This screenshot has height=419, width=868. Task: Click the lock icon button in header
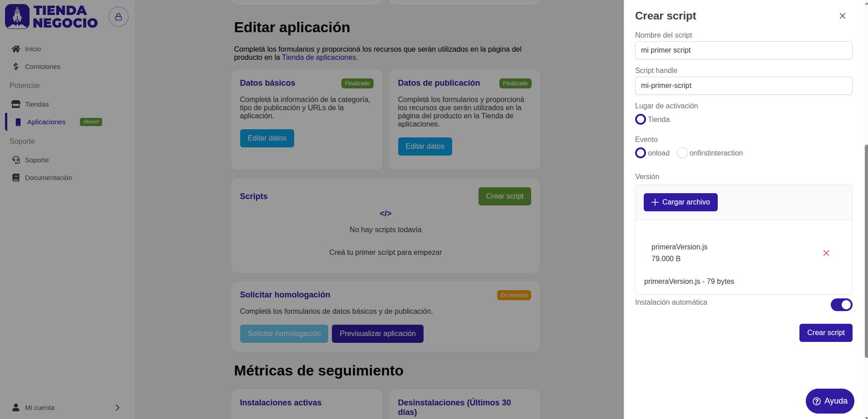point(118,17)
